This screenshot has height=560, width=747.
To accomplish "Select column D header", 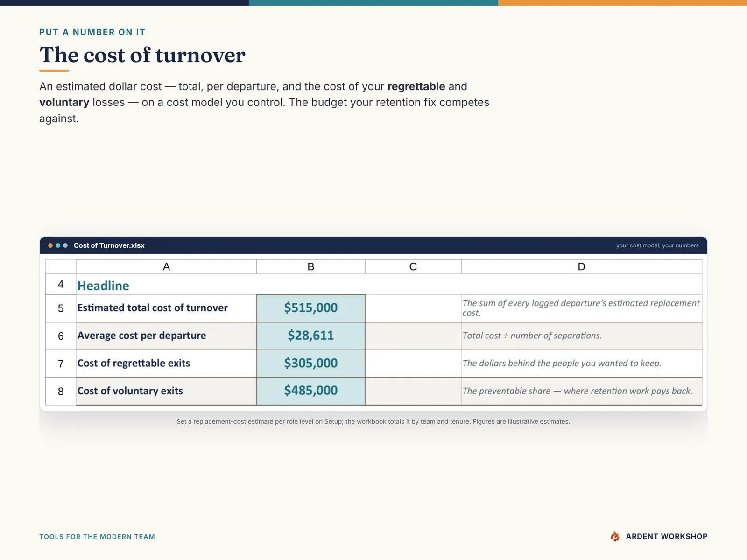I will pos(582,266).
